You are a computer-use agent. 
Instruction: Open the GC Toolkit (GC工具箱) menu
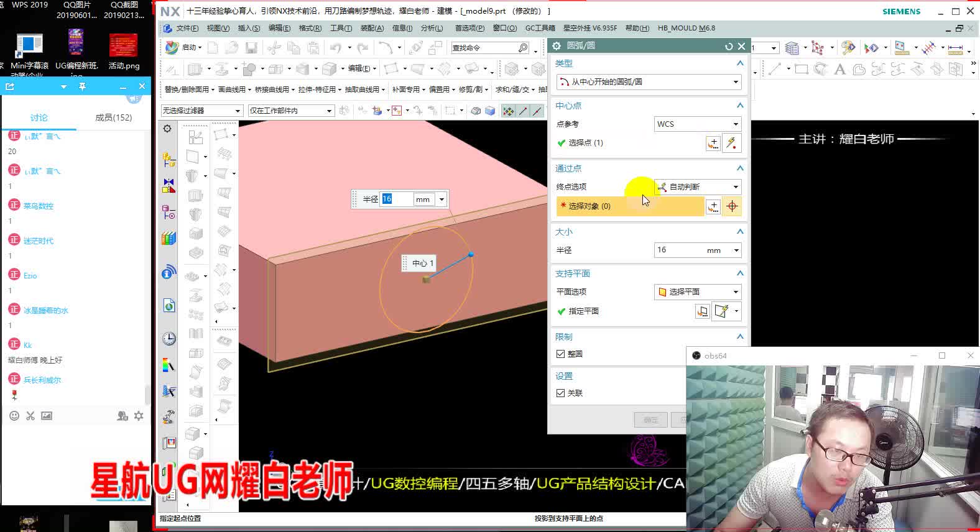540,28
